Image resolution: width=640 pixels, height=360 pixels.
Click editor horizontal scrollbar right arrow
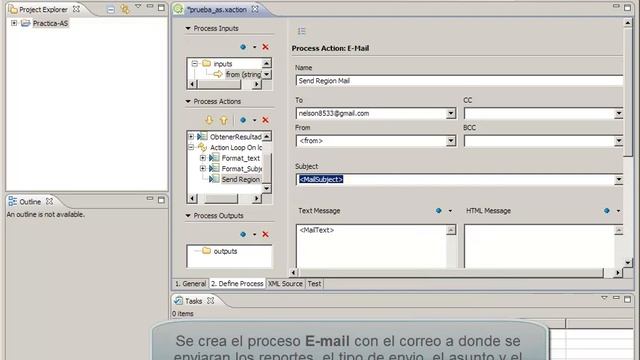pyautogui.click(x=618, y=273)
